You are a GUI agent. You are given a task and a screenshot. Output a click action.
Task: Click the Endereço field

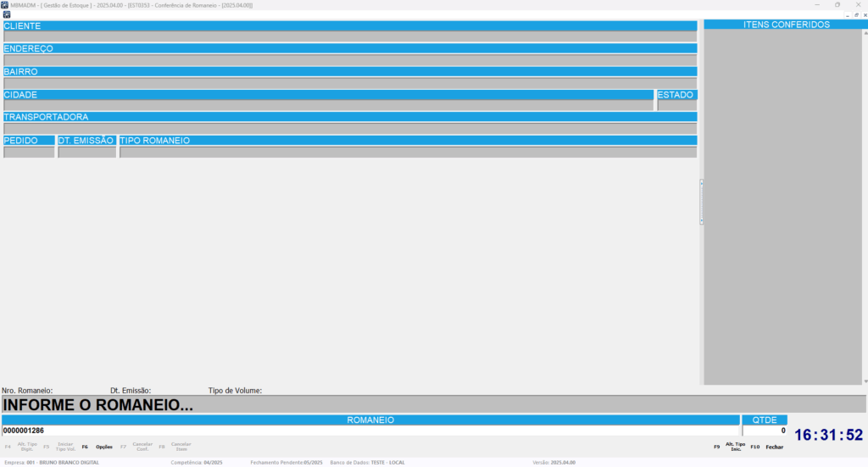point(350,60)
